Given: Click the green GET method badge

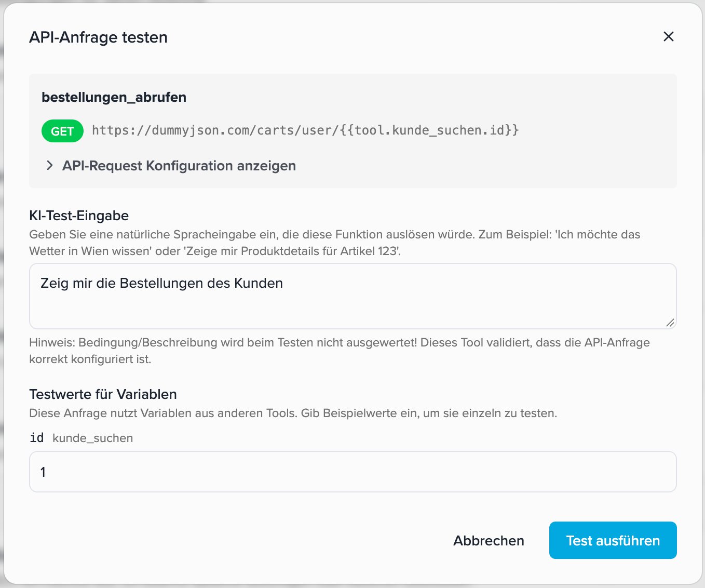Looking at the screenshot, I should [62, 131].
